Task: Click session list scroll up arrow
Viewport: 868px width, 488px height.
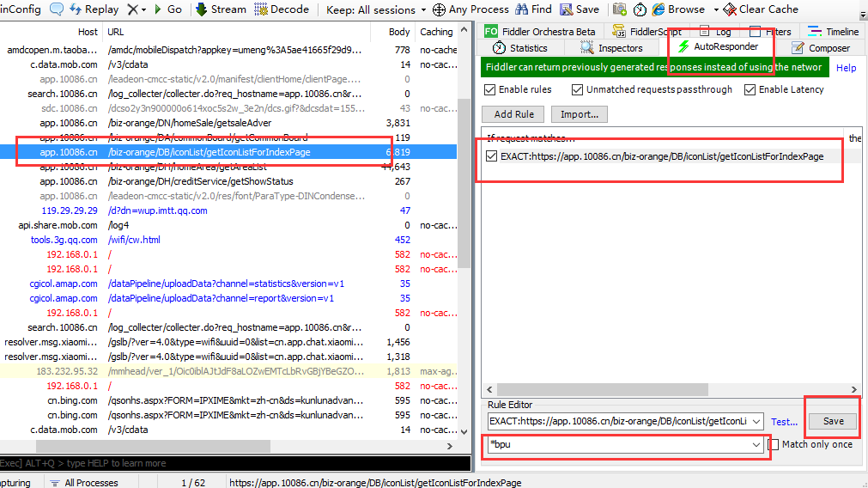Action: [x=464, y=29]
